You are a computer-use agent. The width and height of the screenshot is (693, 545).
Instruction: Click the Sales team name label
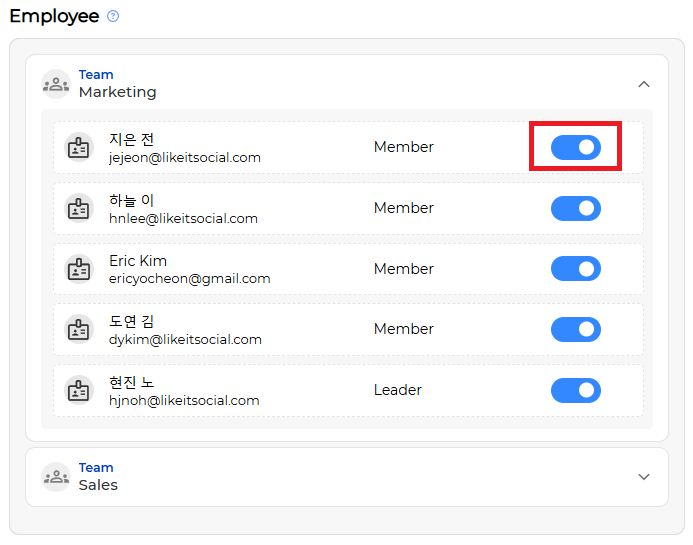click(x=98, y=485)
